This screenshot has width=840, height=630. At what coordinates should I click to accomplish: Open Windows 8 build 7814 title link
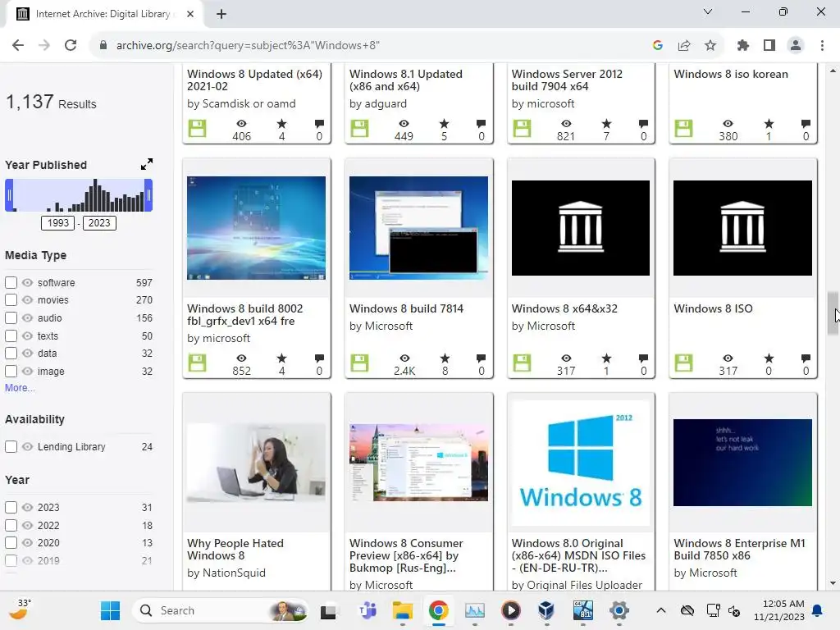[406, 308]
